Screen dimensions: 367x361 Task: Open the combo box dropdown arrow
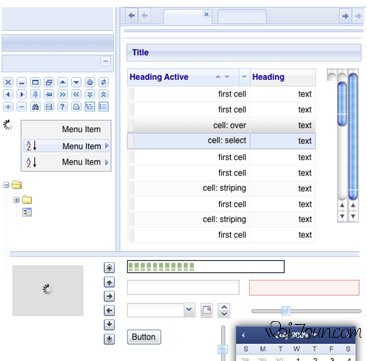click(189, 310)
